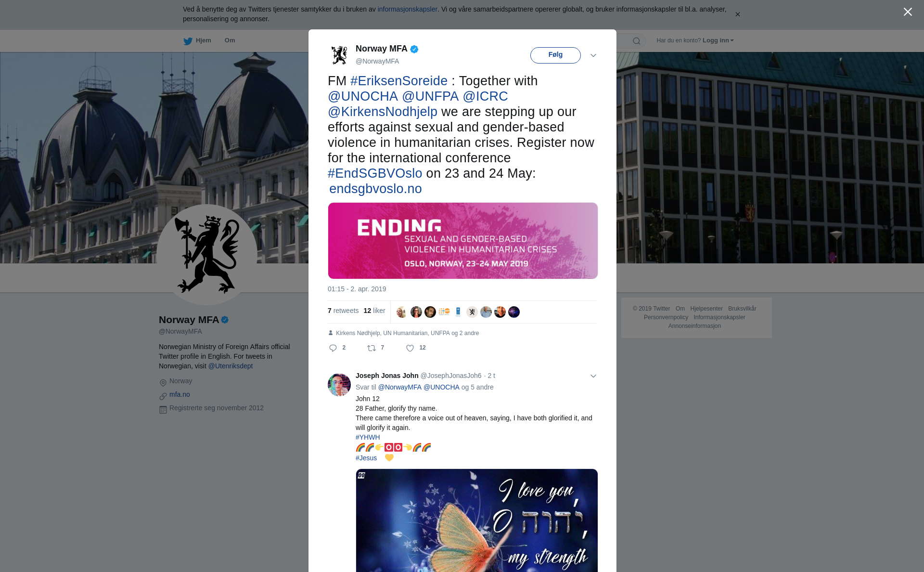Image resolution: width=924 pixels, height=572 pixels.
Task: Open the endsgbvoslo.no link
Action: [x=375, y=189]
